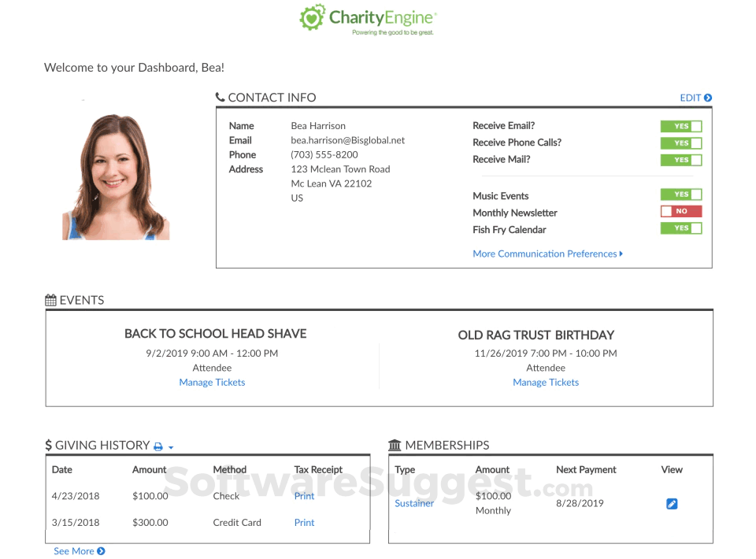Click the calendar icon next to Events
Image resolution: width=756 pixels, height=559 pixels.
point(49,299)
